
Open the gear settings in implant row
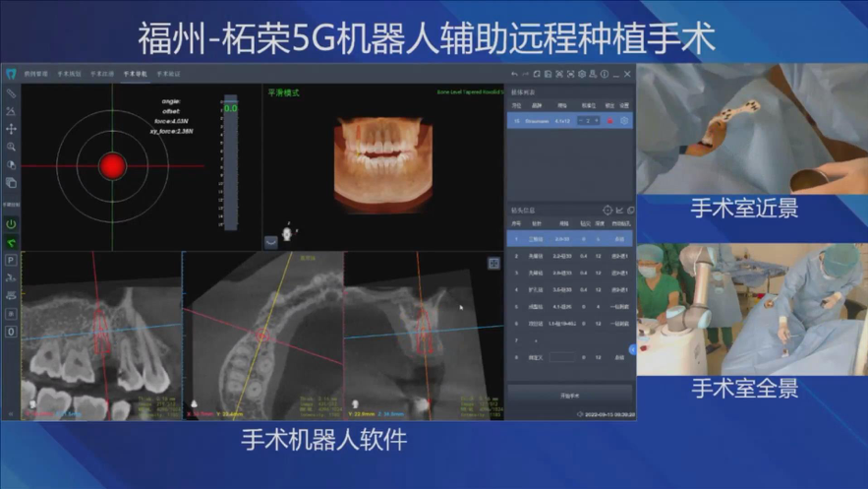click(x=624, y=121)
